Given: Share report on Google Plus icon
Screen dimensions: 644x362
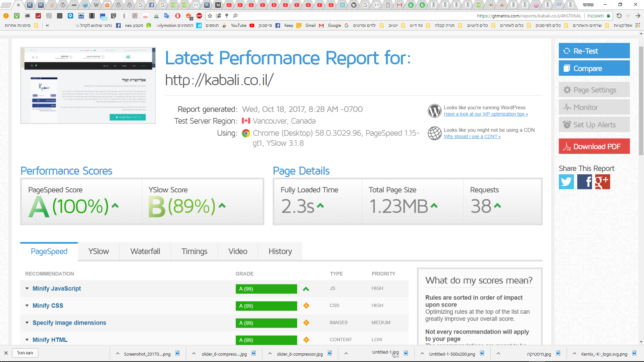Looking at the screenshot, I should point(602,182).
